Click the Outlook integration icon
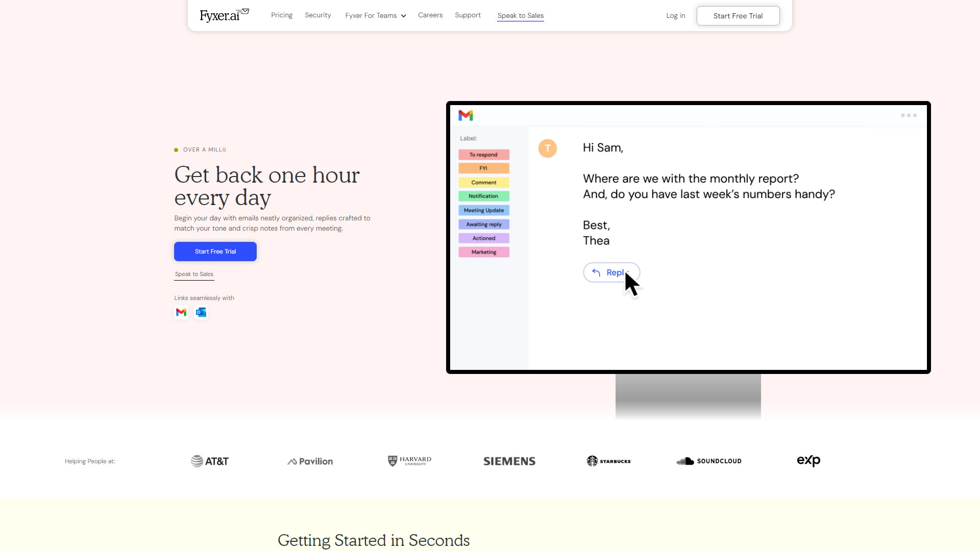 [201, 312]
